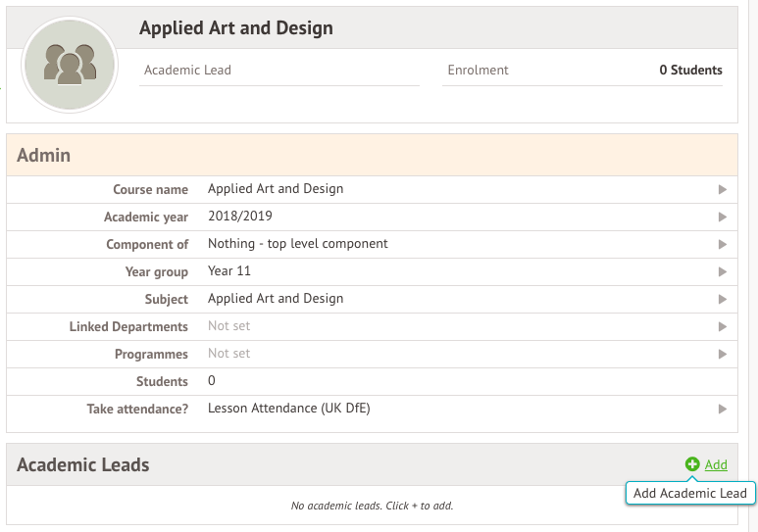The width and height of the screenshot is (758, 532).
Task: Click the Enrolment 0 Students field
Action: 583,71
